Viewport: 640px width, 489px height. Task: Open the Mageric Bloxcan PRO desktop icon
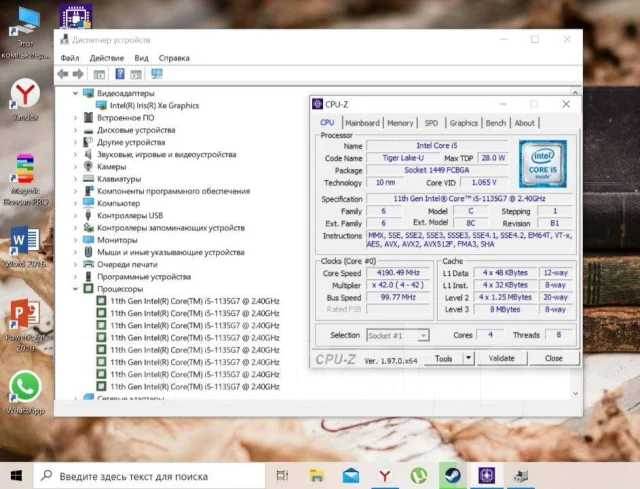coord(25,179)
